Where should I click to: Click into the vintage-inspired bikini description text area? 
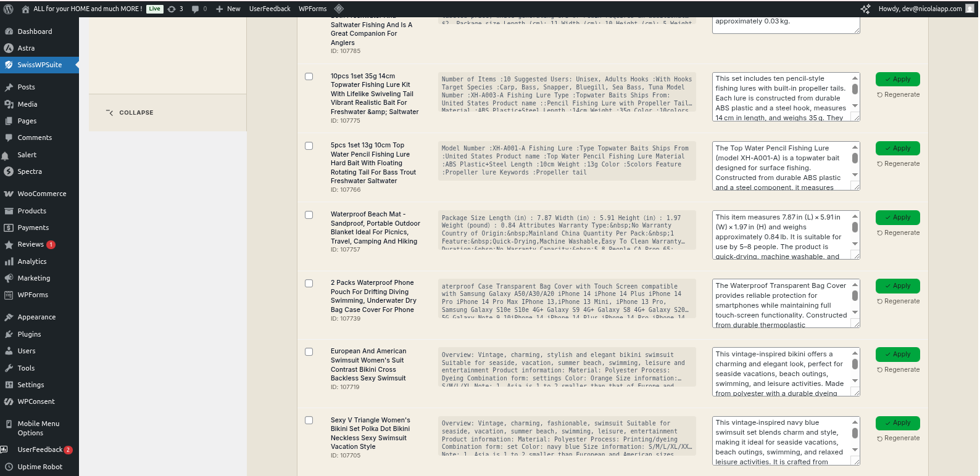click(x=781, y=372)
